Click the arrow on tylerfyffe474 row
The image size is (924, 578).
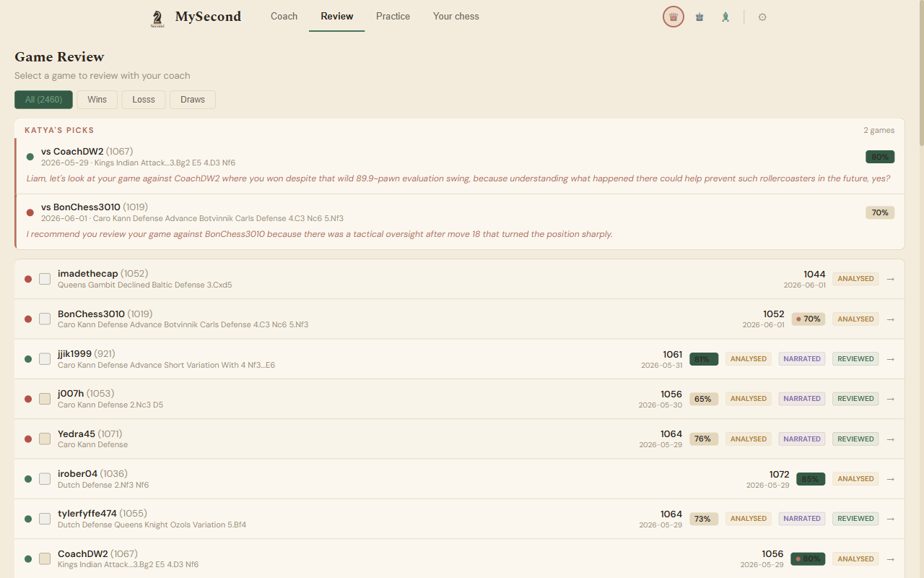click(890, 519)
